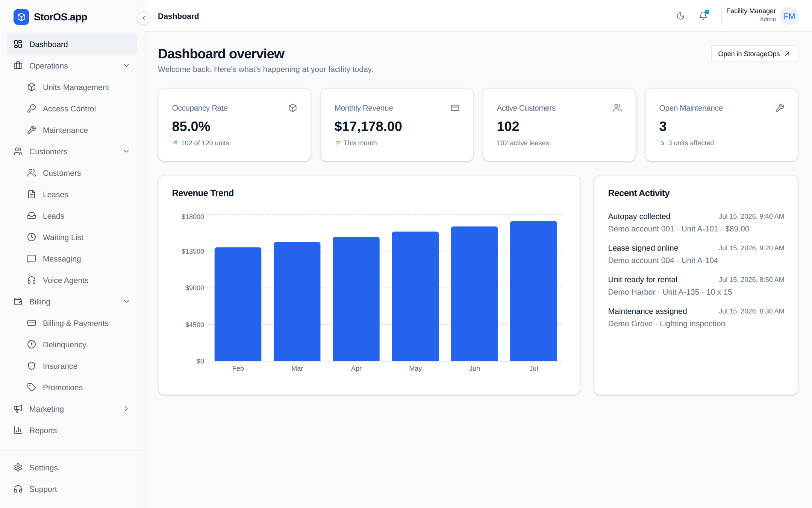Click the Feb revenue bar
The width and height of the screenshot is (812, 508).
[x=238, y=304]
